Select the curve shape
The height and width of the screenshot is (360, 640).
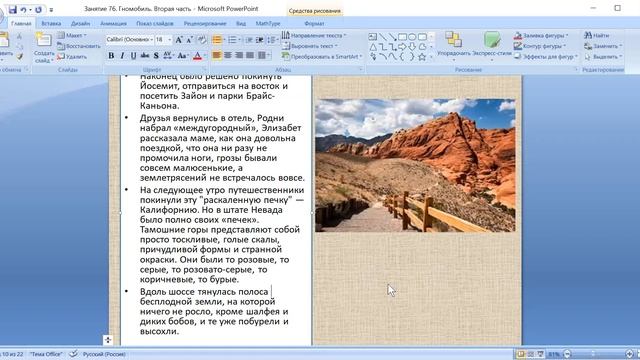coord(392,57)
